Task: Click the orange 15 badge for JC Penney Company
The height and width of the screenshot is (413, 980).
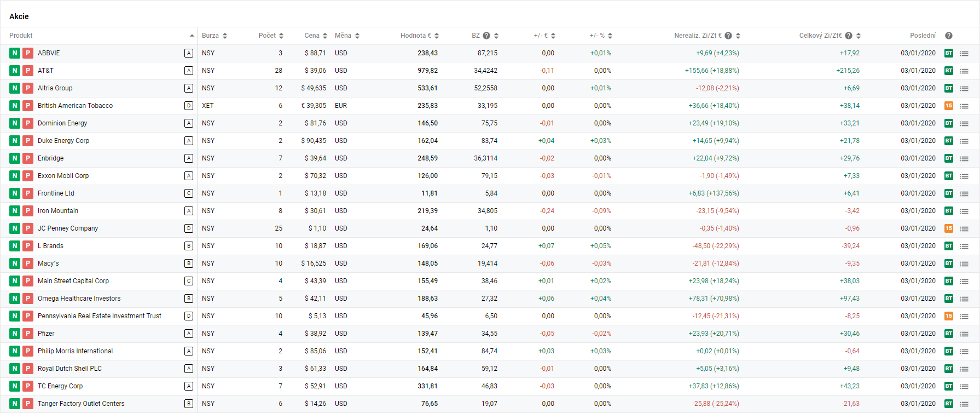Action: tap(949, 228)
